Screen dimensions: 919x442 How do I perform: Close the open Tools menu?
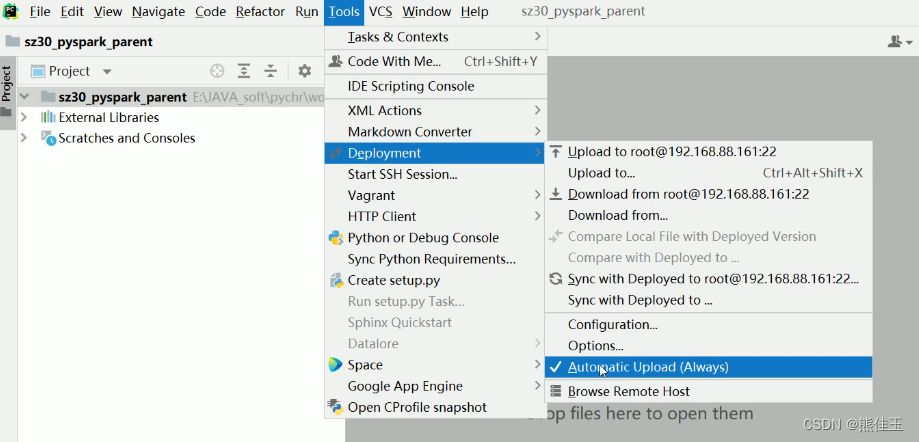[x=344, y=12]
